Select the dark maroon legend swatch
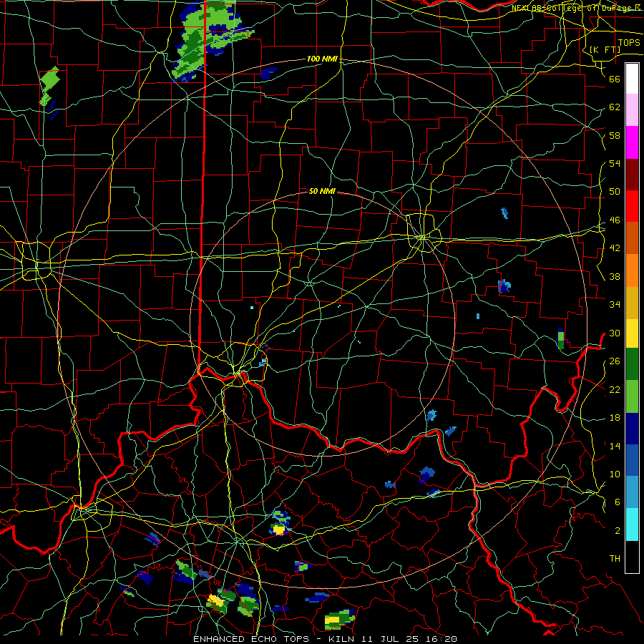This screenshot has width=644, height=644. (x=632, y=175)
